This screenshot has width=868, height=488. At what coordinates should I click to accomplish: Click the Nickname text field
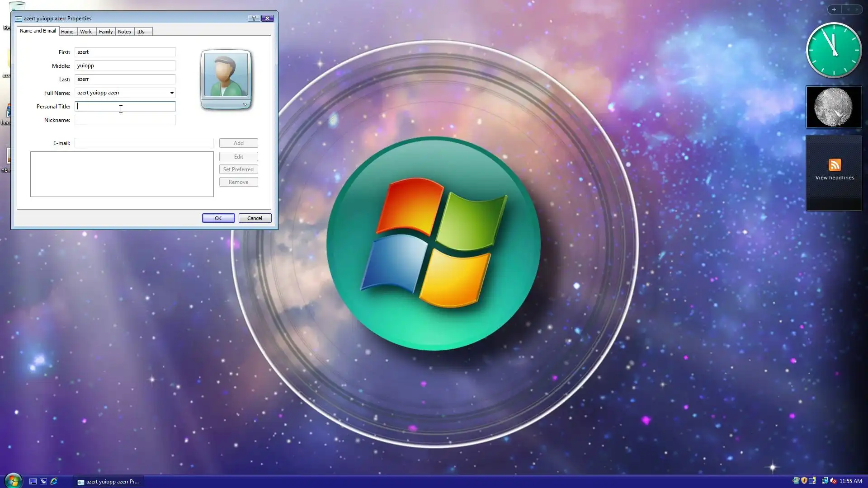point(125,120)
